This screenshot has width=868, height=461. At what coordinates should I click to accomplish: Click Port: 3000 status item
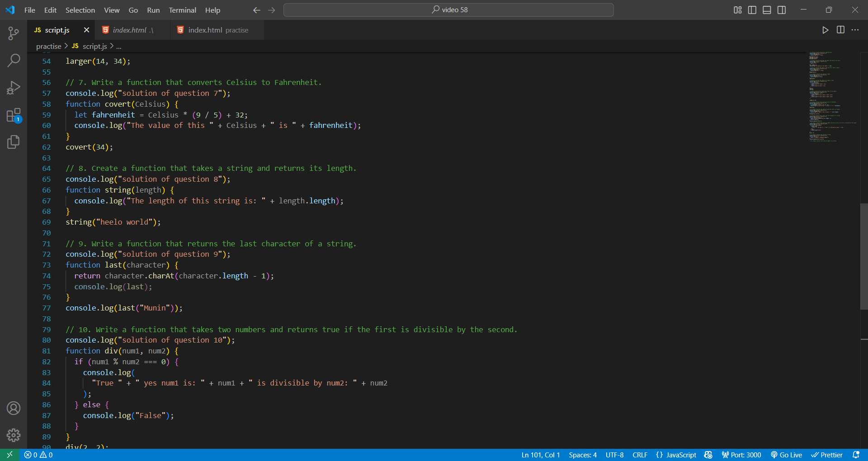coord(741,455)
